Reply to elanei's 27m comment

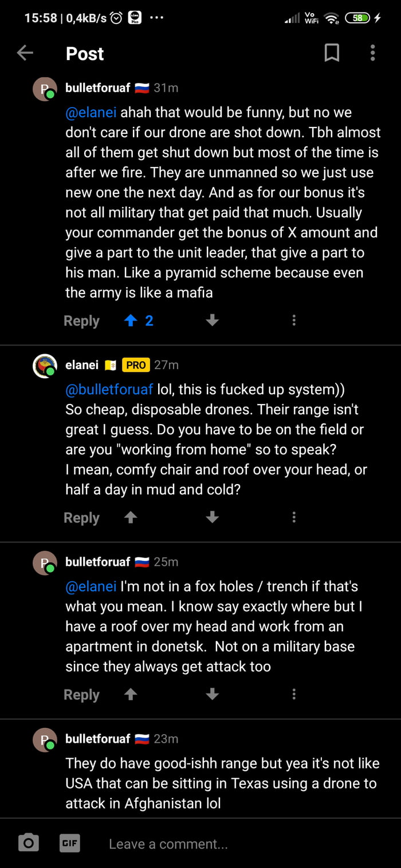coord(81,518)
